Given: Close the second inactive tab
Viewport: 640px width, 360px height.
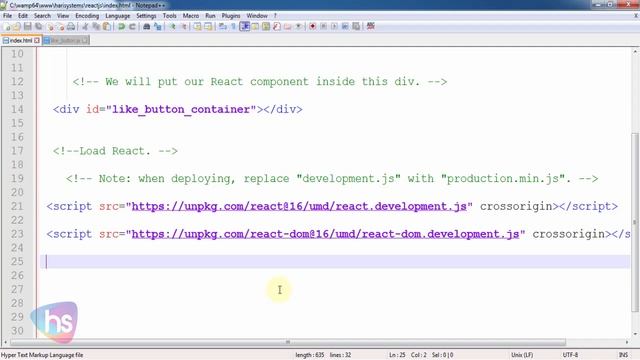Looking at the screenshot, I should tap(85, 40).
